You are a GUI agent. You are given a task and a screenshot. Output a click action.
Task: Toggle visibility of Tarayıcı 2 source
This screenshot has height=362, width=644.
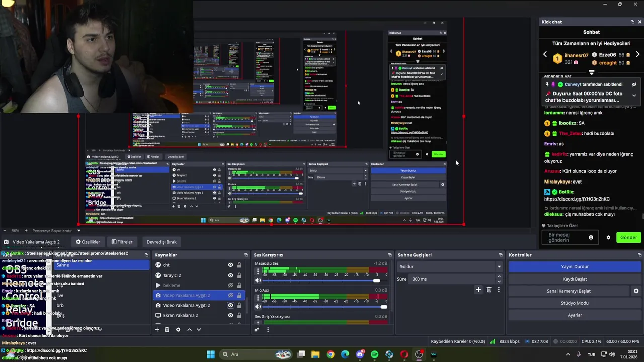(230, 276)
